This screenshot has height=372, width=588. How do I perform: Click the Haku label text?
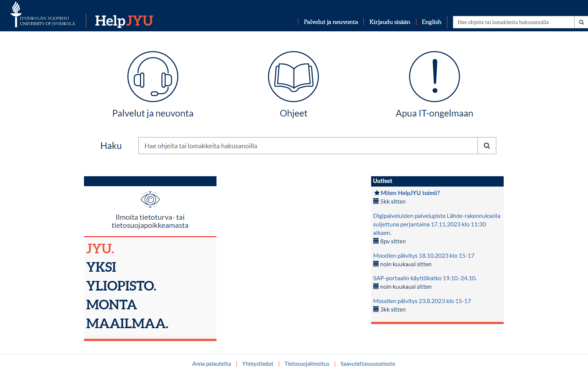pyautogui.click(x=111, y=146)
